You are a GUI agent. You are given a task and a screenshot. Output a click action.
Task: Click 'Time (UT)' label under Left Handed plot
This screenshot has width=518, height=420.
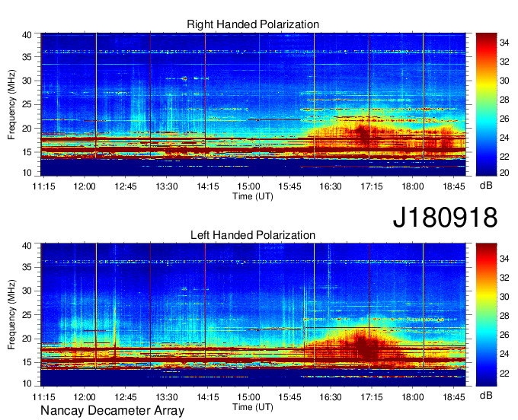(253, 407)
